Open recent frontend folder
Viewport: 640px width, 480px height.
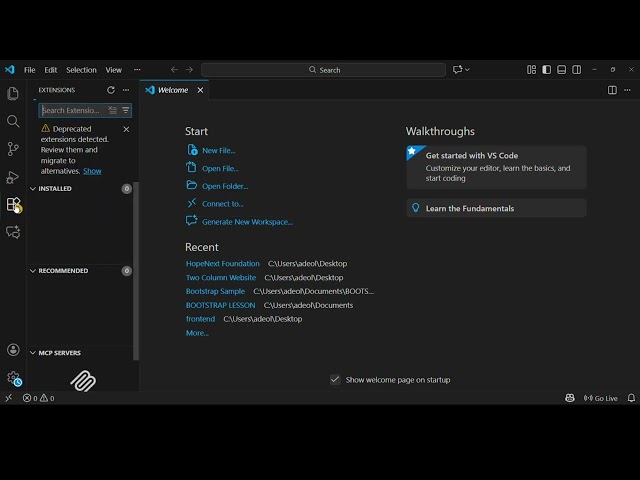pos(200,319)
